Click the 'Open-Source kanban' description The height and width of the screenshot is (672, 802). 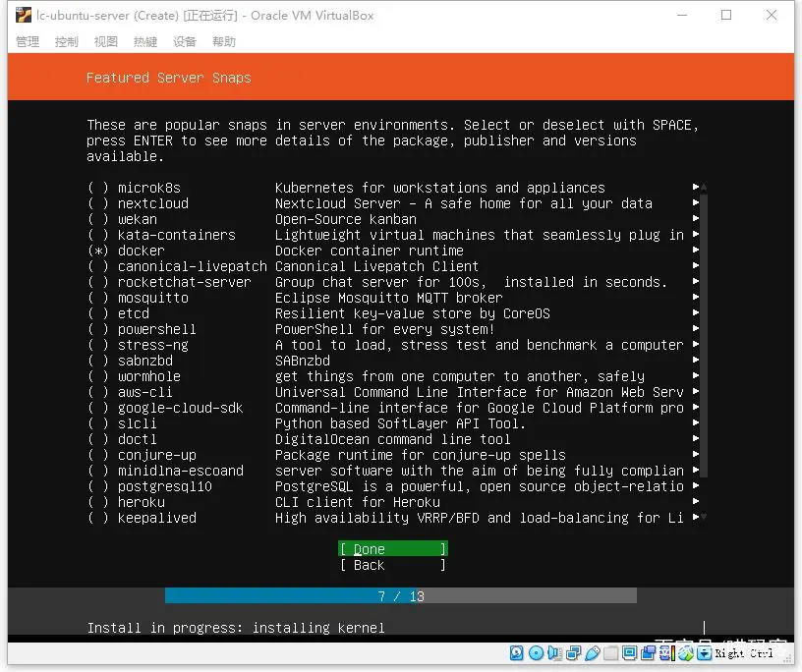346,219
